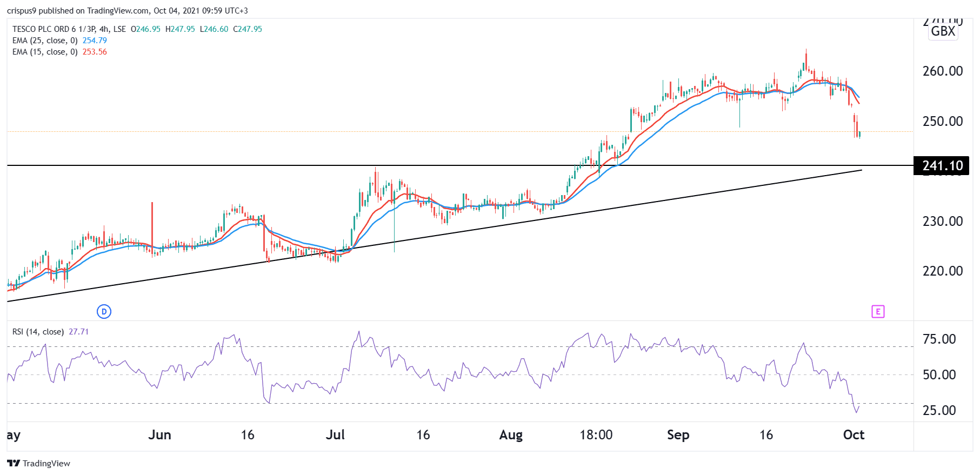Click the Jun label on time axis
Viewport: 980px width, 475px height.
(159, 435)
